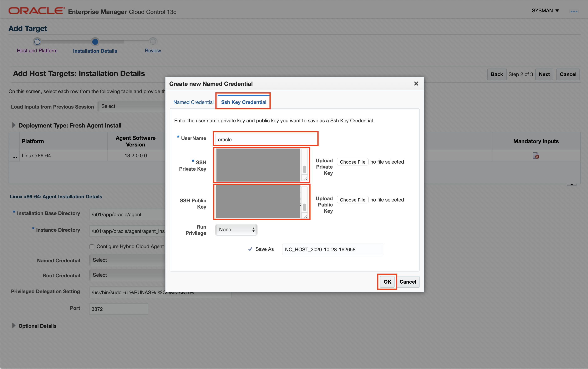Click the SSH Public Key scrollbar thumb
The width and height of the screenshot is (588, 369).
tap(305, 207)
